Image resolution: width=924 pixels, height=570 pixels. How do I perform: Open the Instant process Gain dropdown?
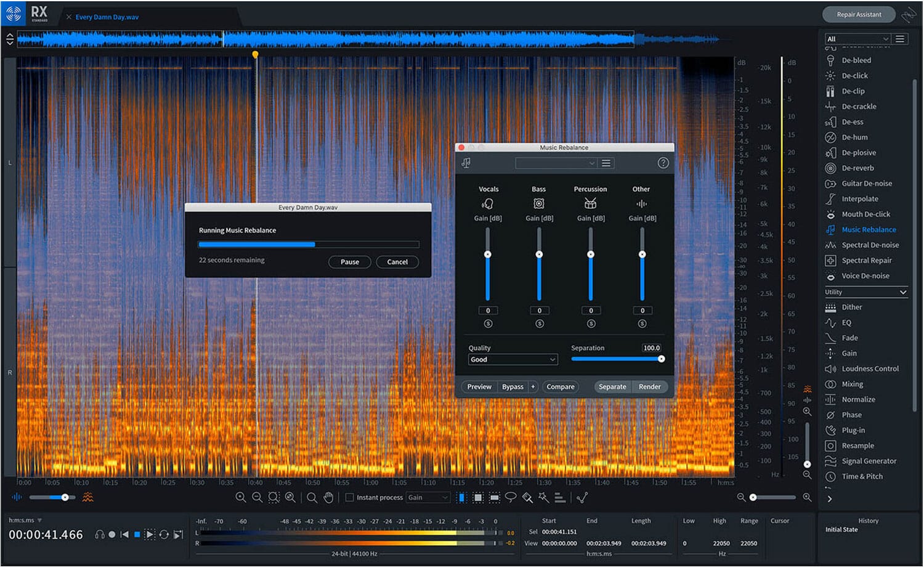pos(428,497)
